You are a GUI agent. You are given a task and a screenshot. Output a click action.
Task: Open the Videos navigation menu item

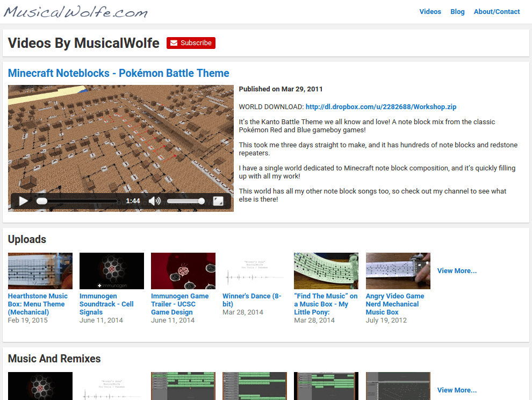tap(430, 11)
